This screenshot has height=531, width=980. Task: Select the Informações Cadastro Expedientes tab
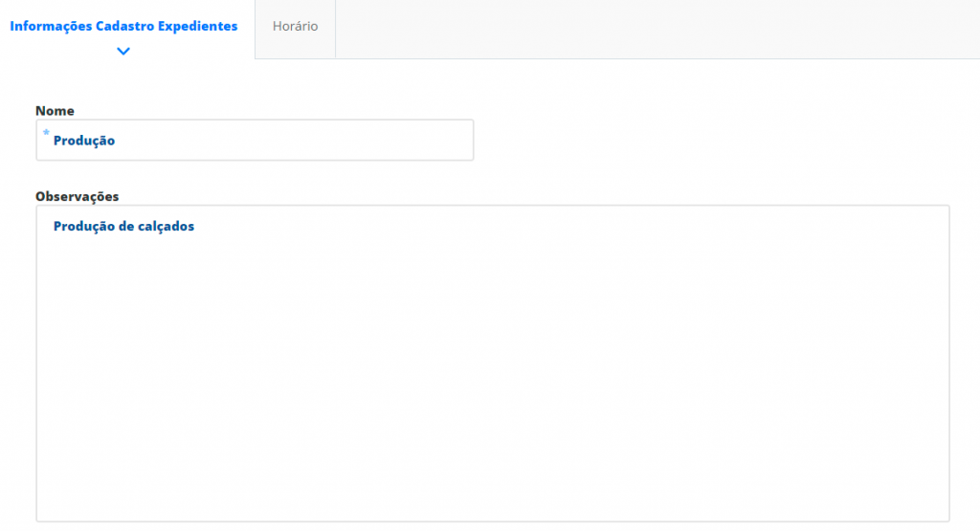pos(123,26)
